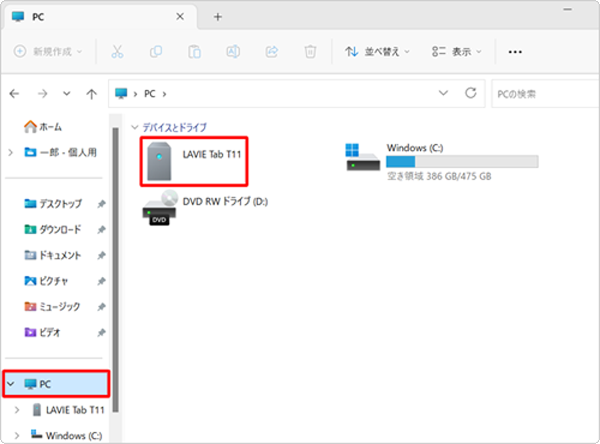Image resolution: width=600 pixels, height=444 pixels.
Task: Click the monitor icon in address bar
Action: tap(121, 93)
